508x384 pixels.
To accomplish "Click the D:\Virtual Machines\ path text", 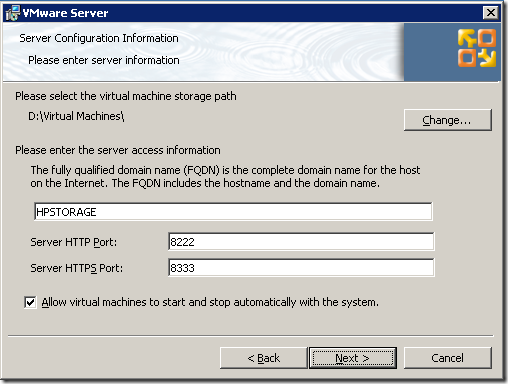I will click(x=76, y=116).
